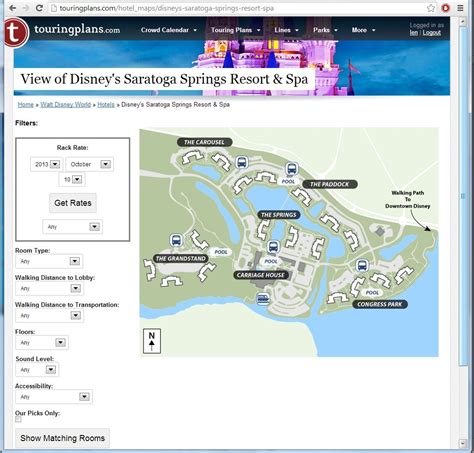Screen dimensions: 474x453
Task: Select The Grandstand map label
Action: [x=181, y=258]
